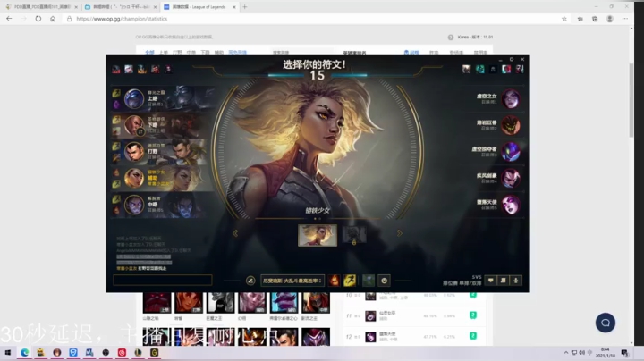Click enemy 虚空之女 champion portrait
644x361 pixels.
[511, 99]
